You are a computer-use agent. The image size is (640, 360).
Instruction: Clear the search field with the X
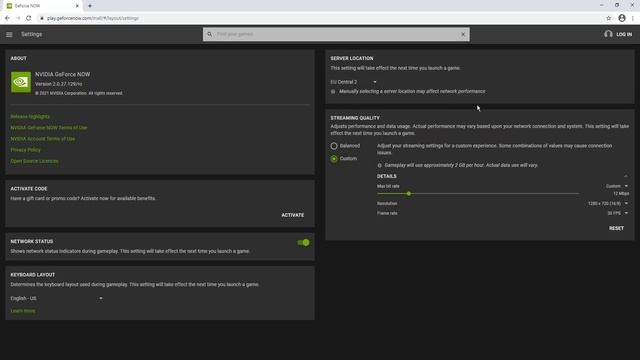(463, 34)
